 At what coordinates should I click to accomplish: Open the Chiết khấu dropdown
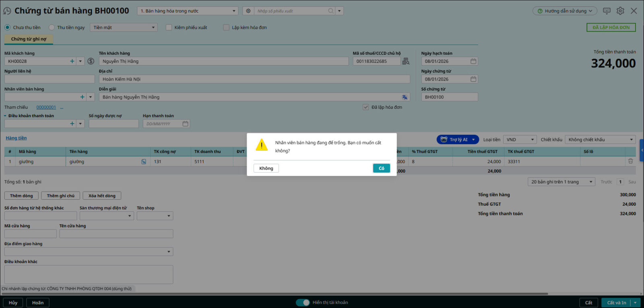(x=600, y=140)
